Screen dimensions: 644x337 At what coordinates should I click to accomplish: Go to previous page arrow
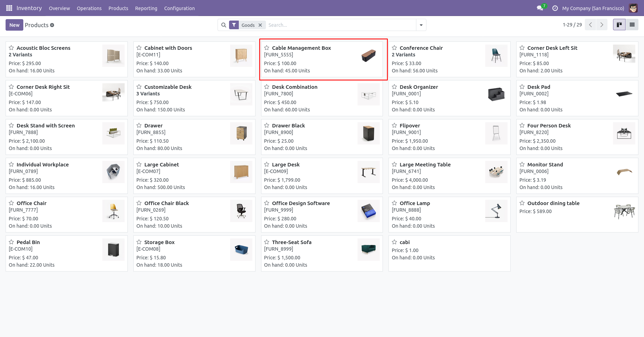[590, 25]
